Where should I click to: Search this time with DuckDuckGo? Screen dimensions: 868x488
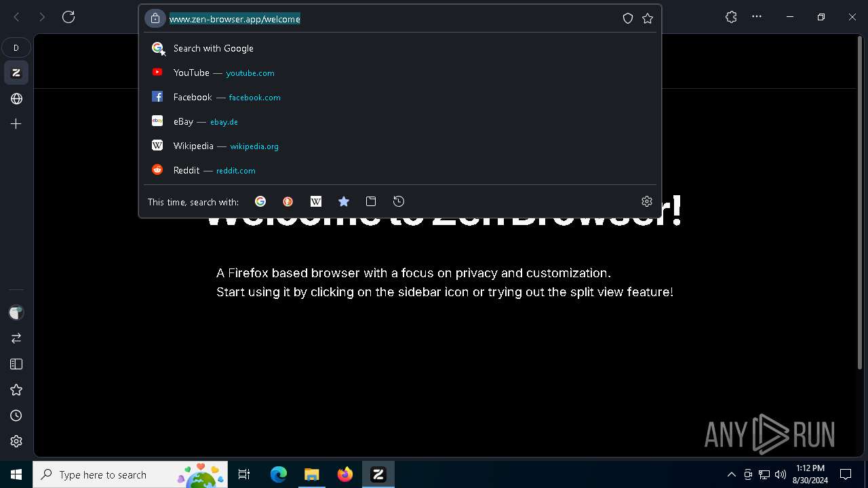(288, 201)
